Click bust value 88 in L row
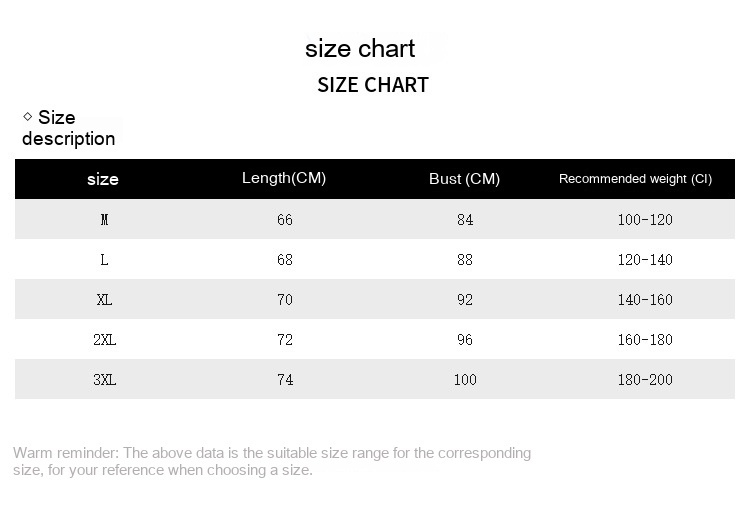Image resolution: width=750 pixels, height=506 pixels. point(465,260)
